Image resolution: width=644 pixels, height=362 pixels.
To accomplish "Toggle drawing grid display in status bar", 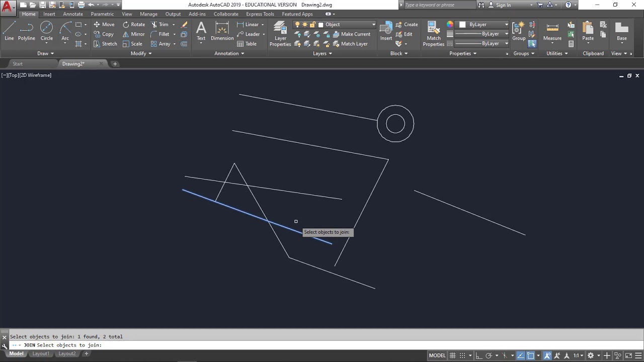I will (x=452, y=355).
